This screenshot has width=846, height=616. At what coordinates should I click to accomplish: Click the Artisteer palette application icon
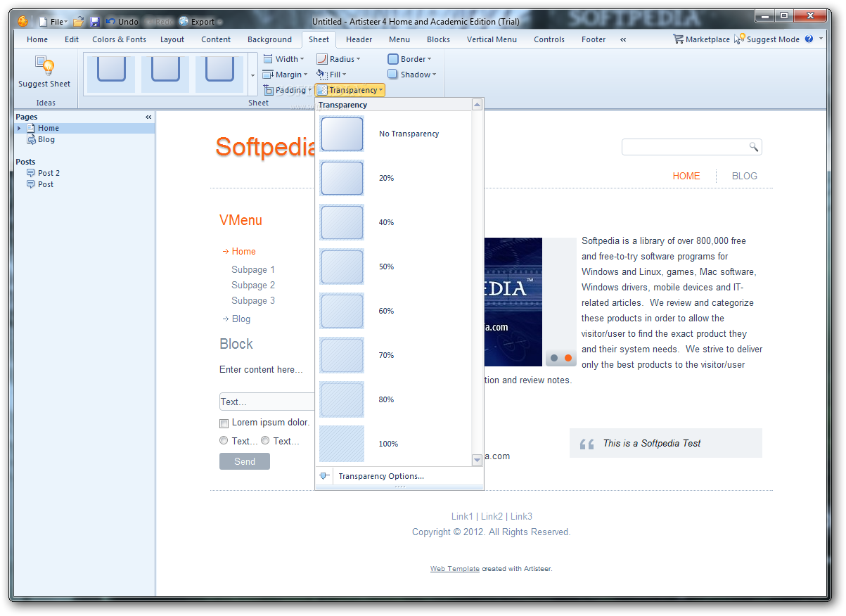click(x=23, y=21)
